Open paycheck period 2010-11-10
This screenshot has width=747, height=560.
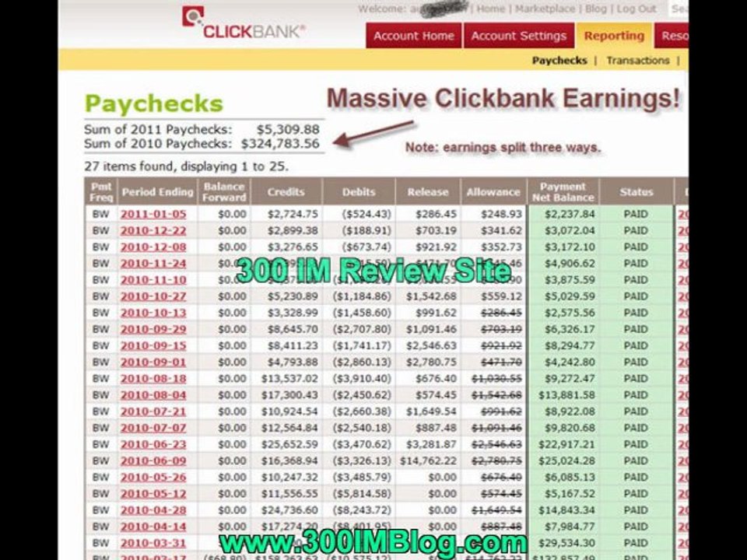pos(153,280)
